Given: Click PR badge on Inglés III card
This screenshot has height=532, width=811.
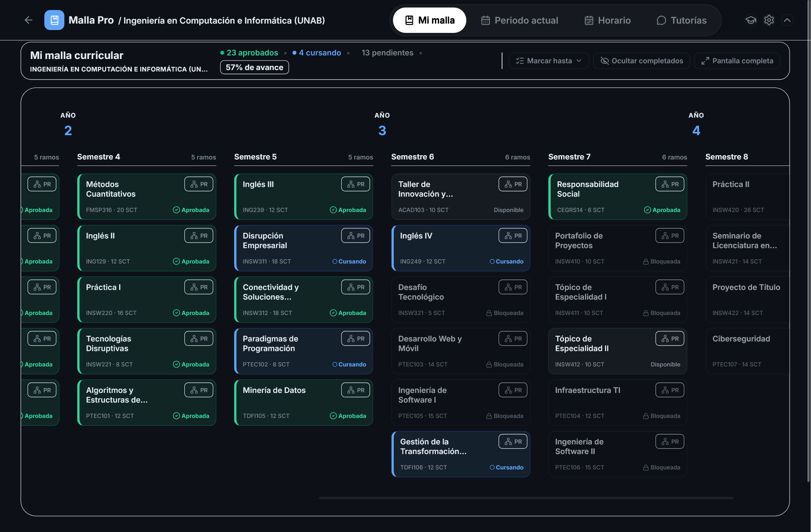Looking at the screenshot, I should [356, 184].
